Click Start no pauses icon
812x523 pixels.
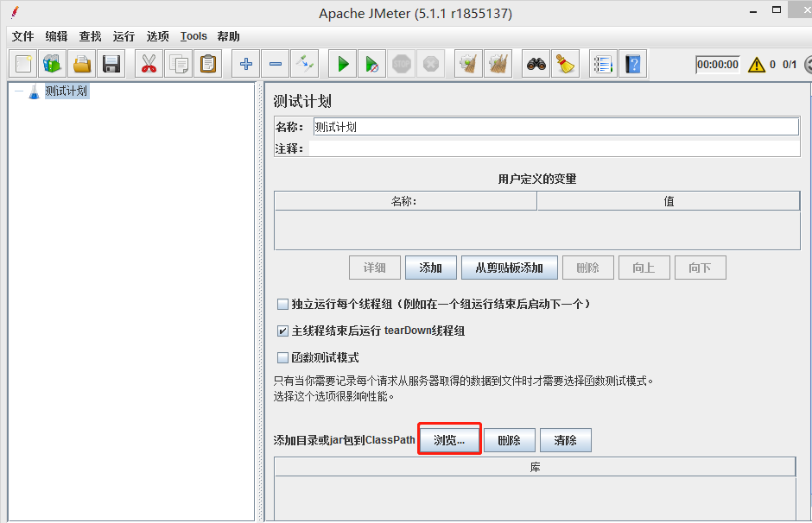[x=372, y=64]
